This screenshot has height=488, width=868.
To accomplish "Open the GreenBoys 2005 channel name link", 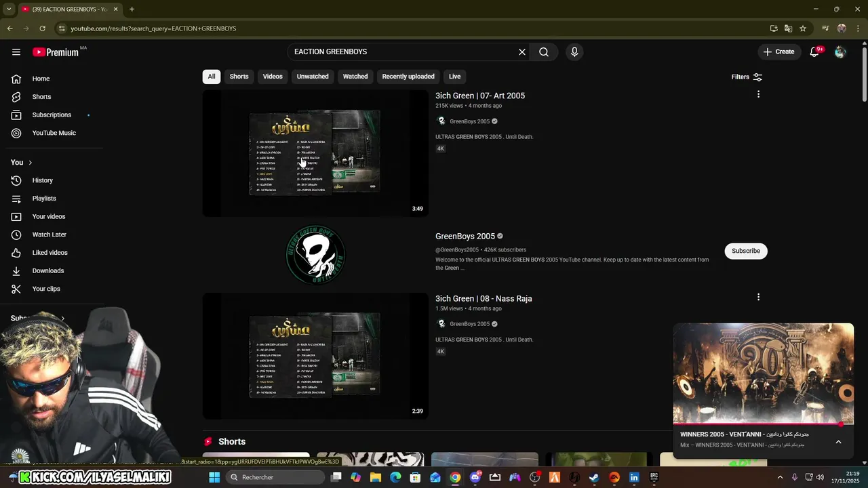I will click(465, 236).
